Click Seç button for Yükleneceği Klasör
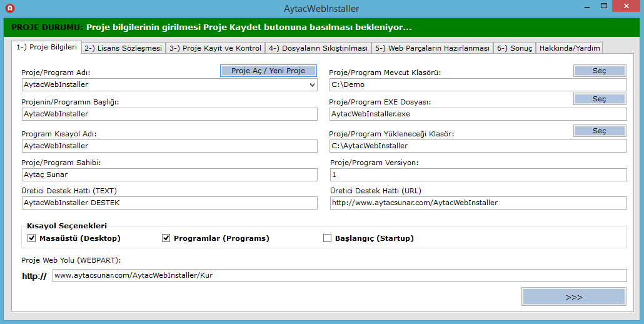Screen dimensions: 644x324 600,131
